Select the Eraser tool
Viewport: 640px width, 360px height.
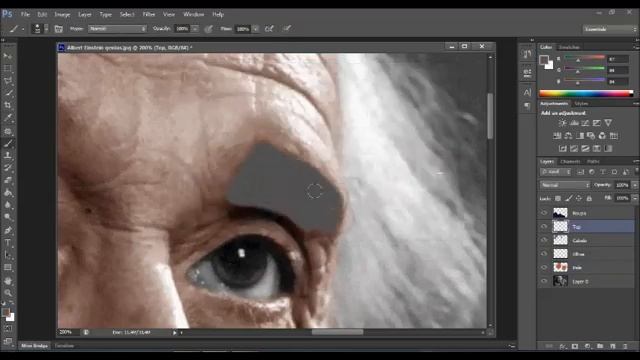click(8, 180)
